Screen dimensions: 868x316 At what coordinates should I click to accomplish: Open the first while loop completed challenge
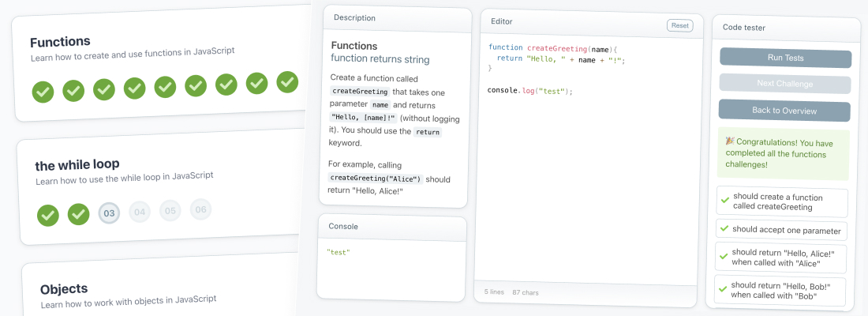48,215
